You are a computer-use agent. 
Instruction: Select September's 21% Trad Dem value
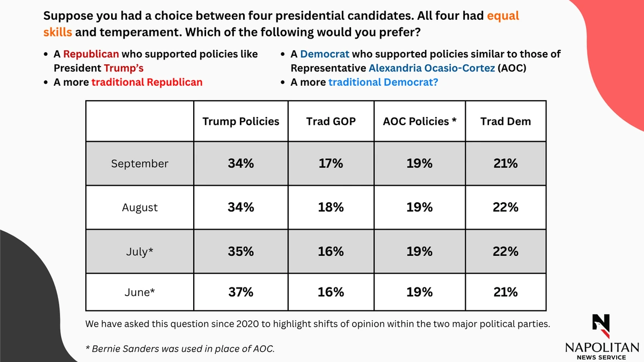tap(506, 164)
